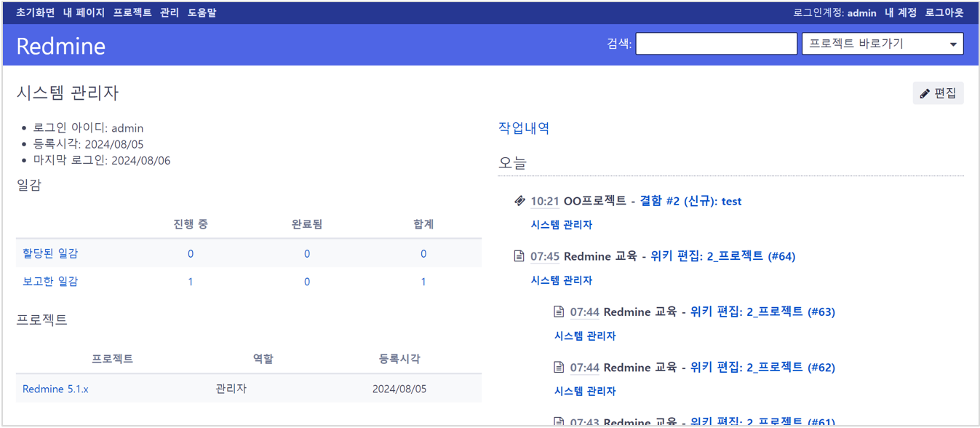980x428 pixels.
Task: Open the Redmine 5.1.x project link
Action: pyautogui.click(x=55, y=389)
